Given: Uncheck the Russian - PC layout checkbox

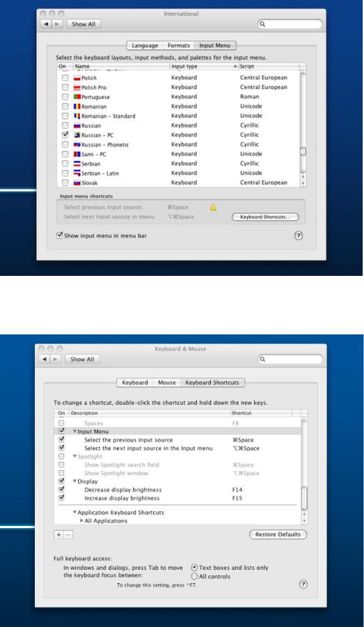Looking at the screenshot, I should point(65,134).
